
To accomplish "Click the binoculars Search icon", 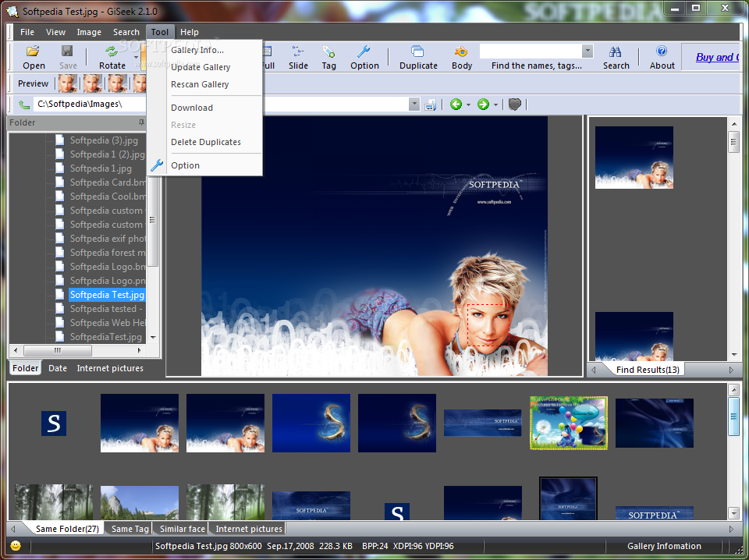I will 616,51.
